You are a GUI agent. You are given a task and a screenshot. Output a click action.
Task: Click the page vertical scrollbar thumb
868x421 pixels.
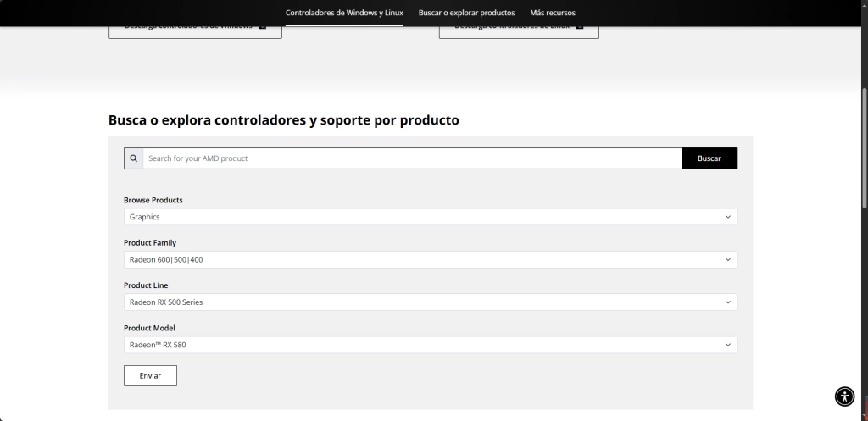tap(864, 147)
